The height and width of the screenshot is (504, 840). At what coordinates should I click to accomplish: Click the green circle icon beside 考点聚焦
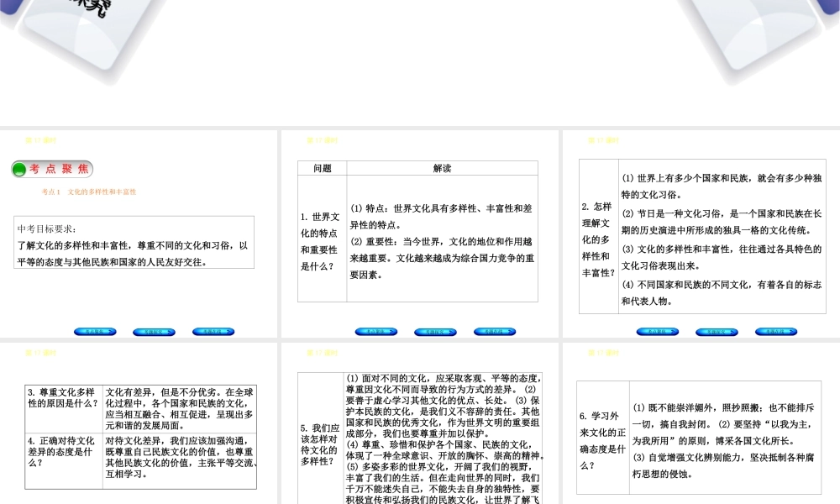click(19, 169)
